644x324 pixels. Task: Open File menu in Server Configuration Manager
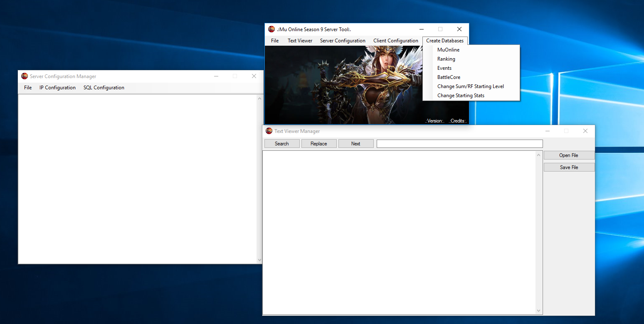[28, 88]
